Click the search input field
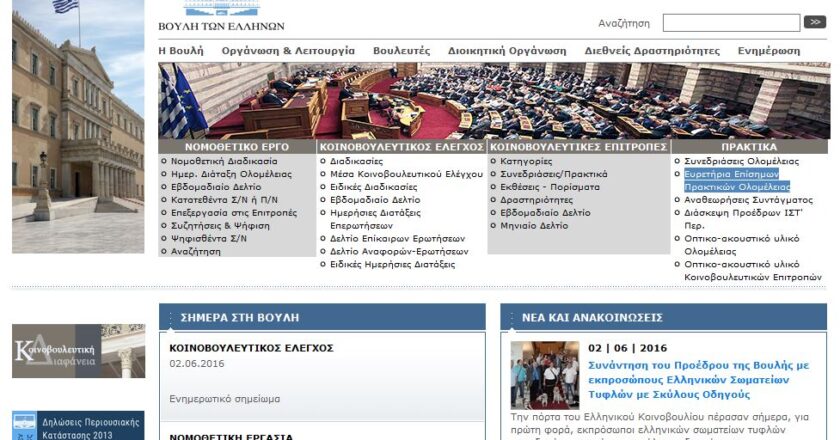The width and height of the screenshot is (840, 440). pyautogui.click(x=731, y=23)
